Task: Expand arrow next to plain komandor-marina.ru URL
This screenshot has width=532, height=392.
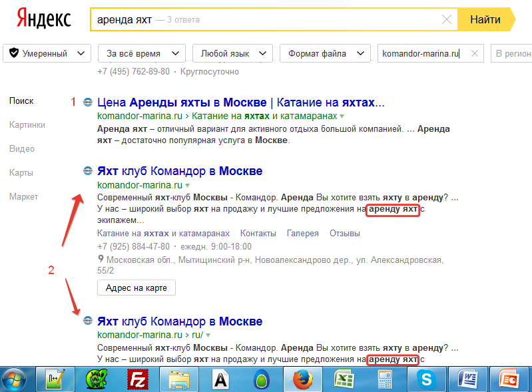Action: click(x=188, y=186)
